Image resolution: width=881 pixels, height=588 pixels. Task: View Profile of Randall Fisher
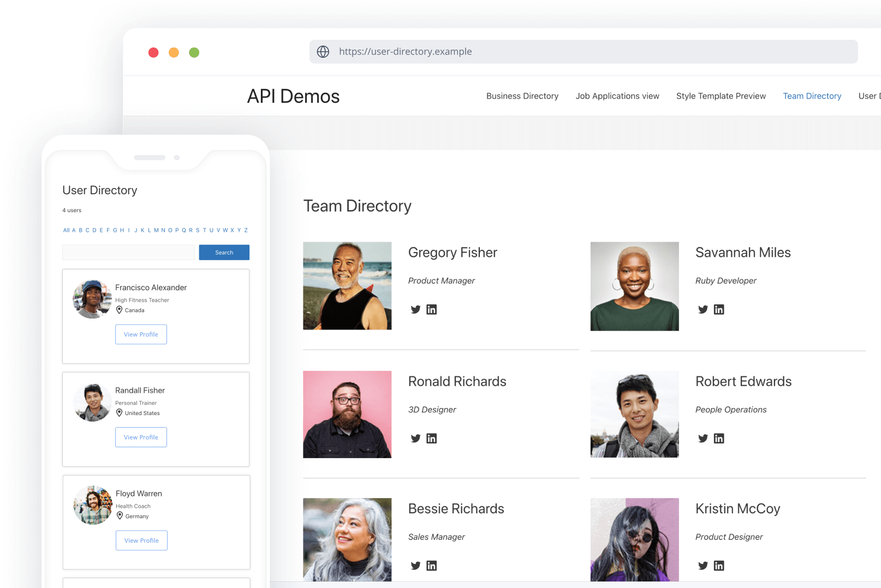click(141, 437)
